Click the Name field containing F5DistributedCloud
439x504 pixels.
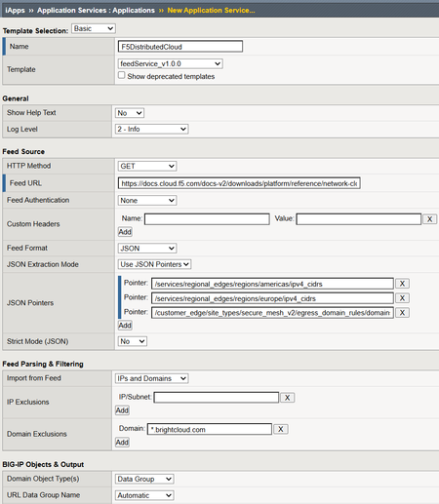(x=180, y=47)
